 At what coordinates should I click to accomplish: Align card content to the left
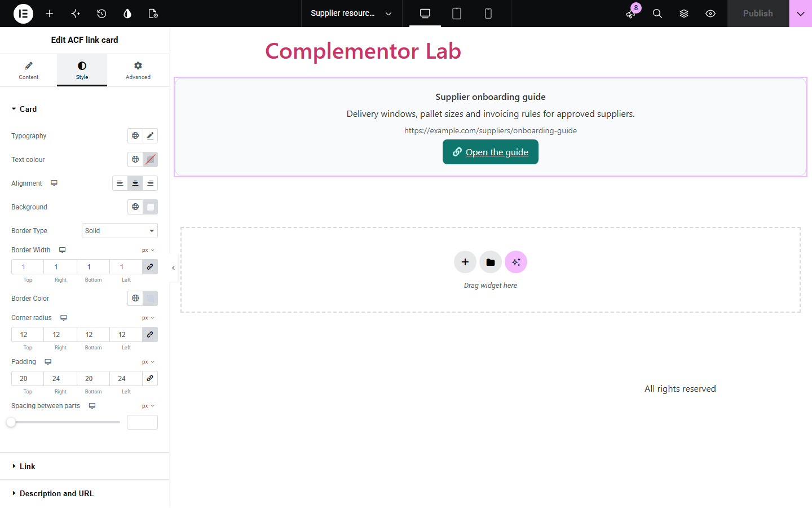click(x=120, y=183)
